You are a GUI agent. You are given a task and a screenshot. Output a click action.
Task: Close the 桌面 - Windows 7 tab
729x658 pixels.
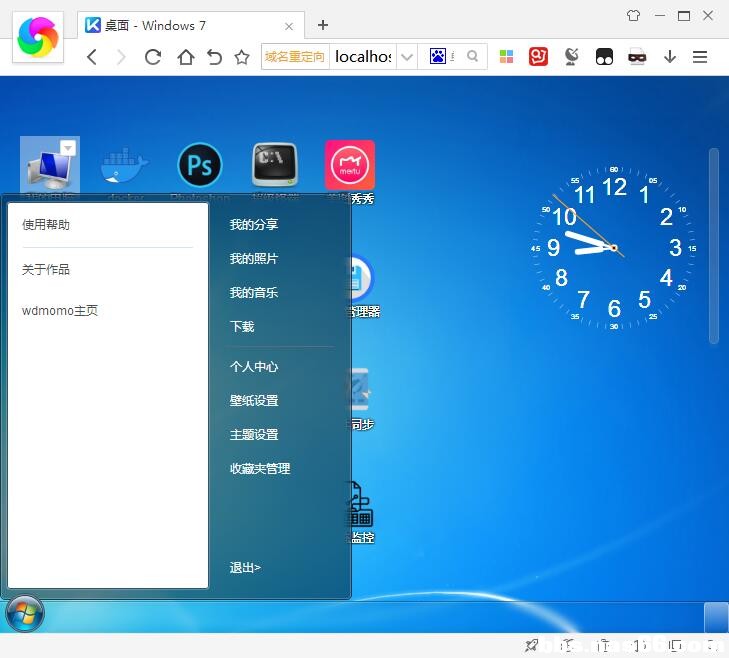289,26
